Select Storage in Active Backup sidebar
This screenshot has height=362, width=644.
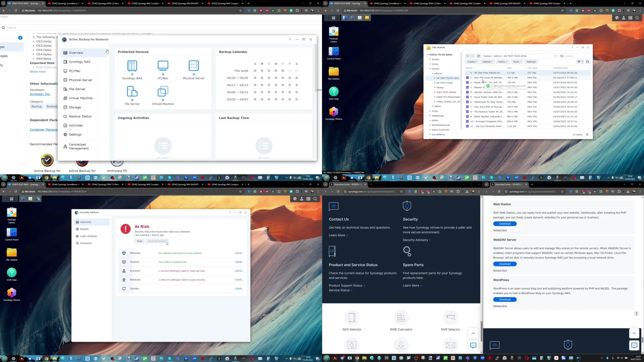(x=84, y=107)
